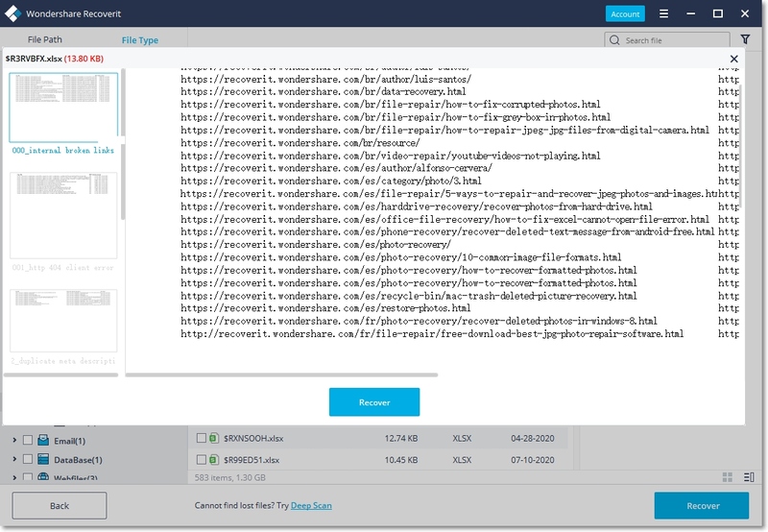
Task: Expand the DataBase(1) tree node
Action: coord(14,459)
